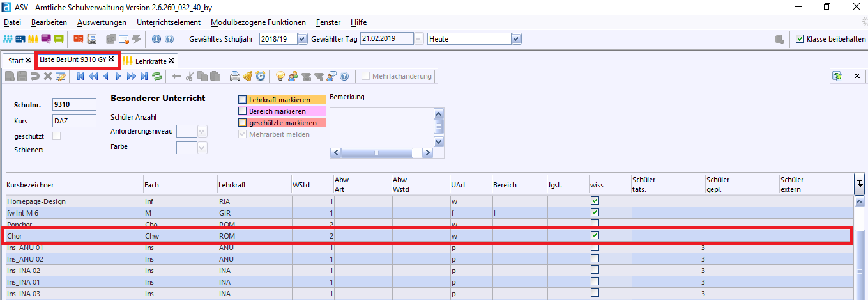Click the Kurs input field containing DAZ
This screenshot has width=868, height=300.
point(74,121)
